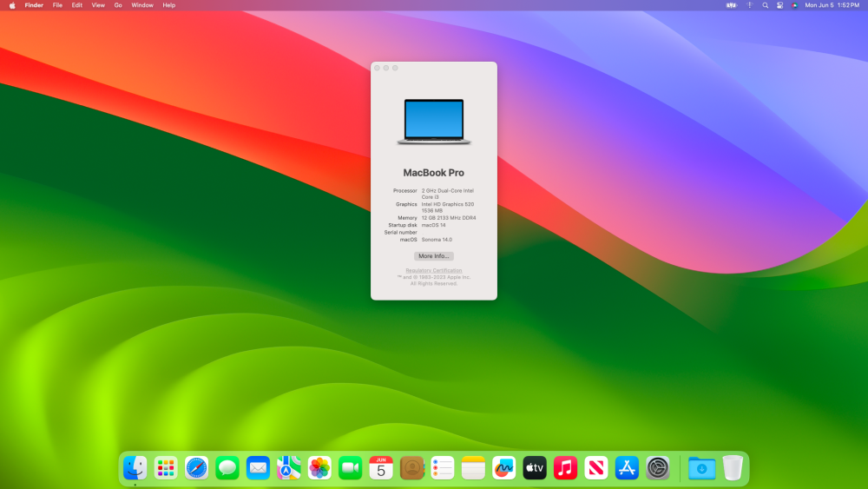868x489 pixels.
Task: Open the Apple TV app
Action: pos(535,468)
